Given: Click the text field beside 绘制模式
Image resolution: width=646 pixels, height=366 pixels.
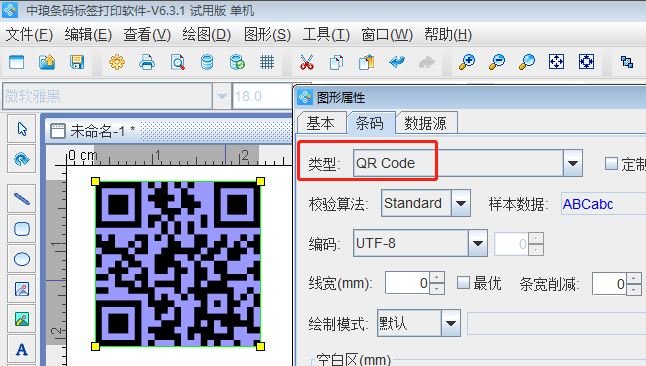Looking at the screenshot, I should pyautogui.click(x=556, y=323).
